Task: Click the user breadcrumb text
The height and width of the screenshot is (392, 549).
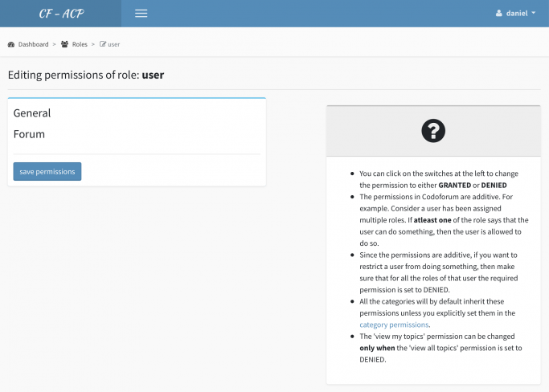Action: [114, 44]
